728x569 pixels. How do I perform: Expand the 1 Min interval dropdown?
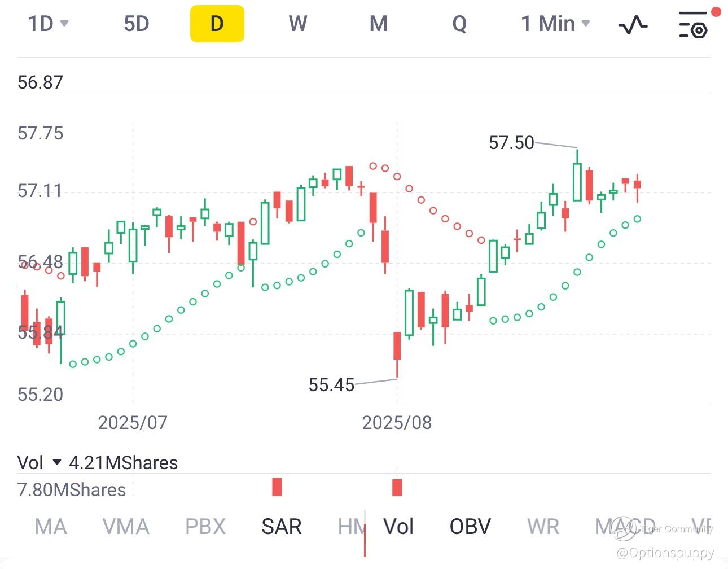[555, 24]
